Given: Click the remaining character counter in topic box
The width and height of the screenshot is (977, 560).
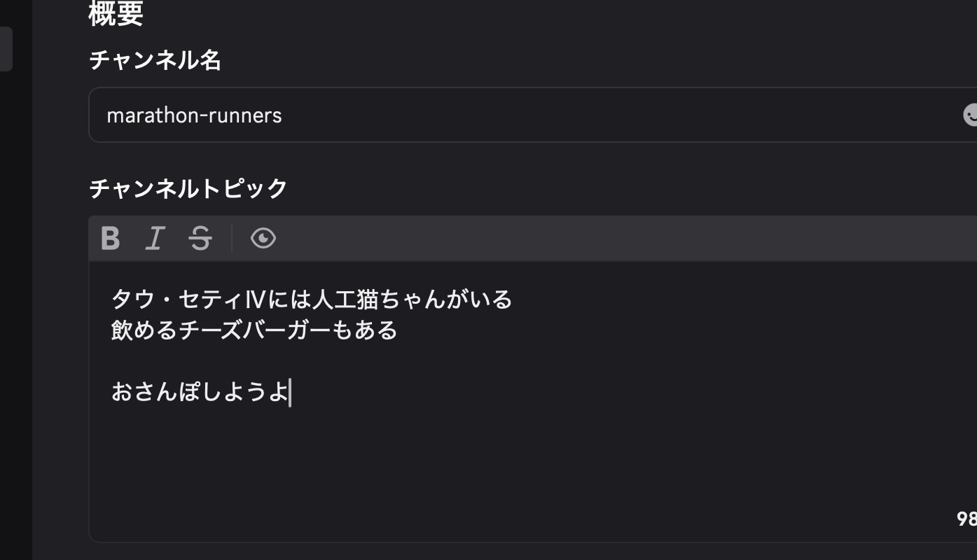Looking at the screenshot, I should coord(967,519).
